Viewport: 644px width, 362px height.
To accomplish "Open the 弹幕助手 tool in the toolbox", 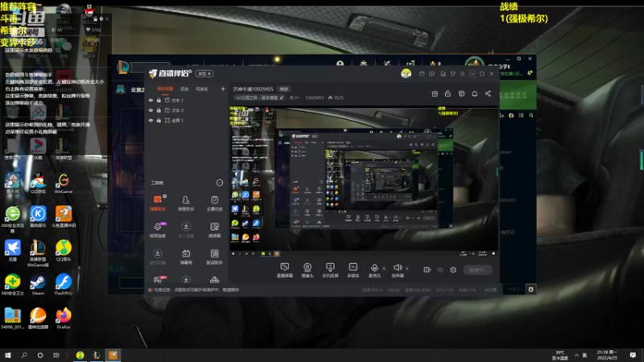I will tap(157, 204).
